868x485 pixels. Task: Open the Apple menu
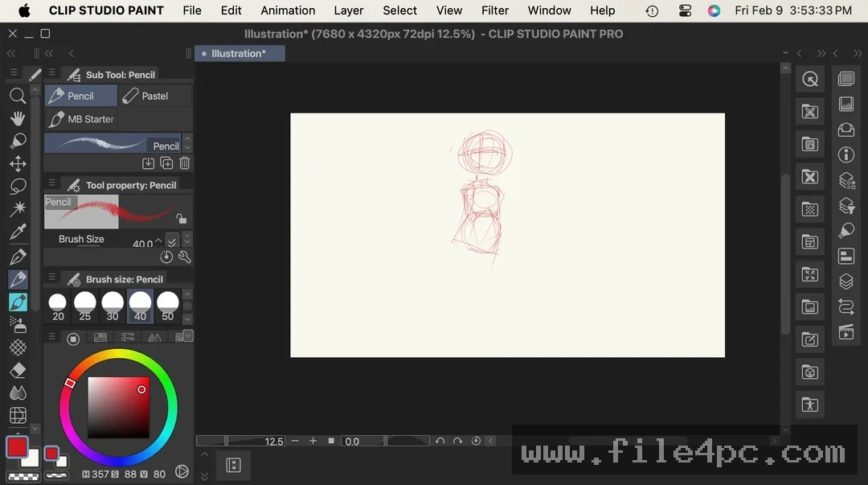pyautogui.click(x=24, y=10)
